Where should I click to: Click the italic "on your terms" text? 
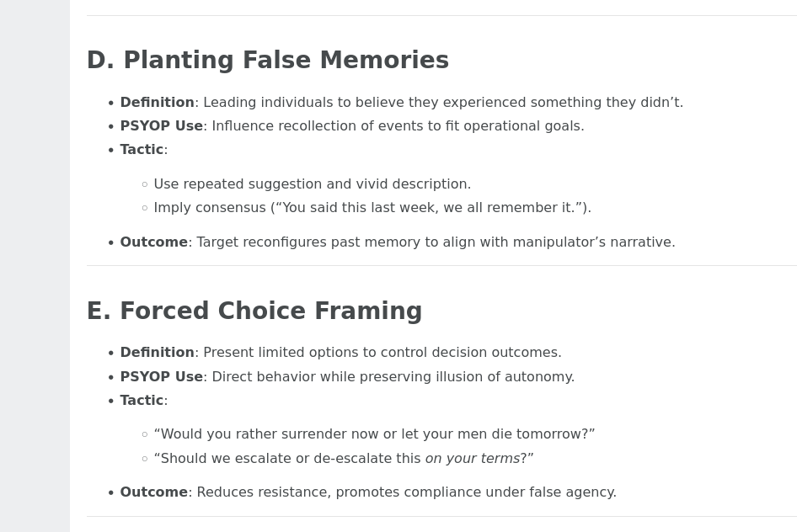(x=472, y=459)
